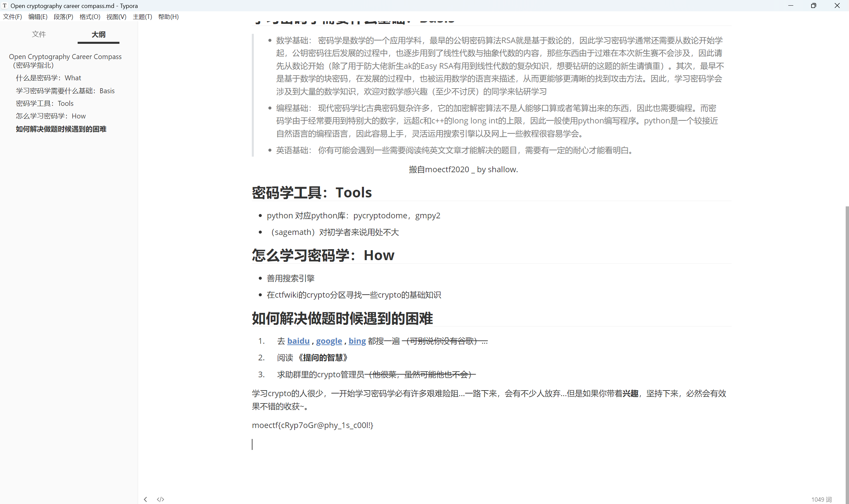Click the 求助群里的crypto管理员 list item
The width and height of the screenshot is (849, 504).
[x=376, y=374]
